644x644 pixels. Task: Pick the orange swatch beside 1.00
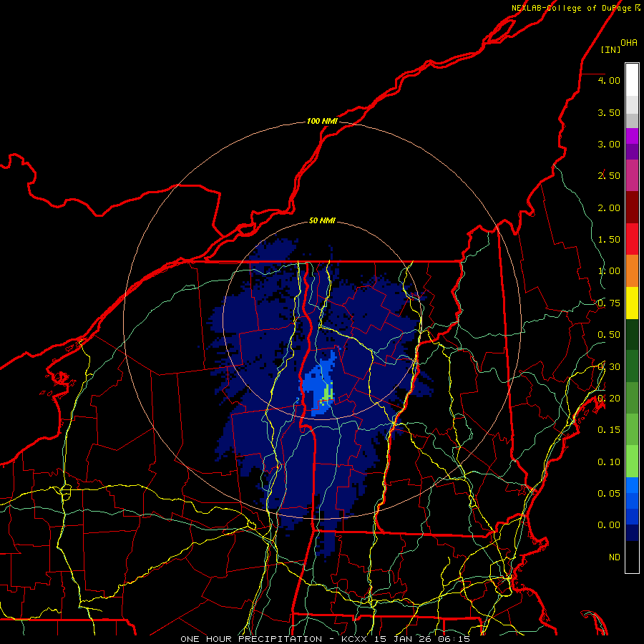pyautogui.click(x=632, y=271)
